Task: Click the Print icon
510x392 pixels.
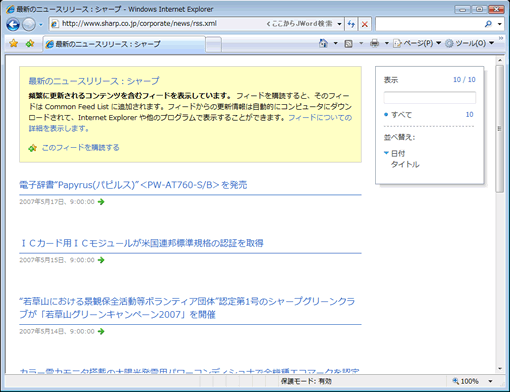Action: (x=374, y=43)
